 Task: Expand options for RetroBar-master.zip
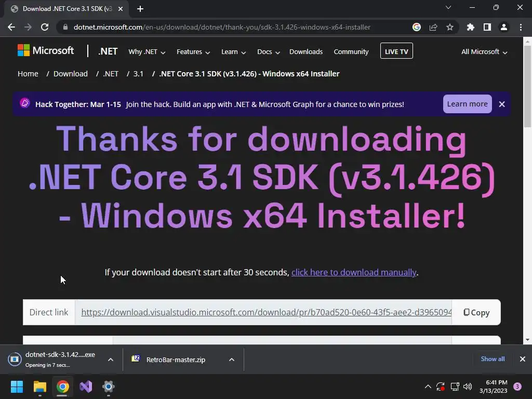(x=232, y=360)
